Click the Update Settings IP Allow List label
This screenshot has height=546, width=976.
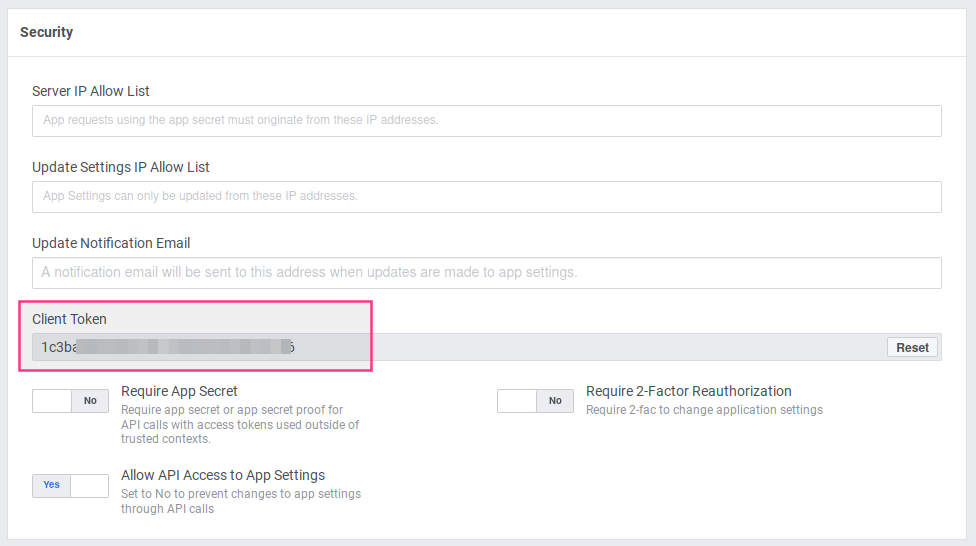pos(121,167)
